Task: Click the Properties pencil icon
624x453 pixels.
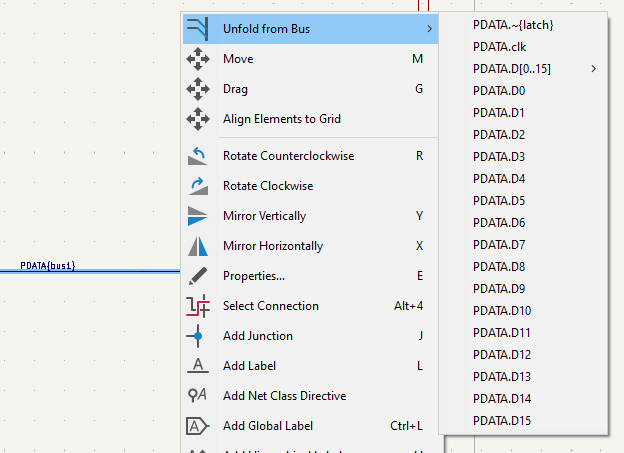Action: (198, 276)
